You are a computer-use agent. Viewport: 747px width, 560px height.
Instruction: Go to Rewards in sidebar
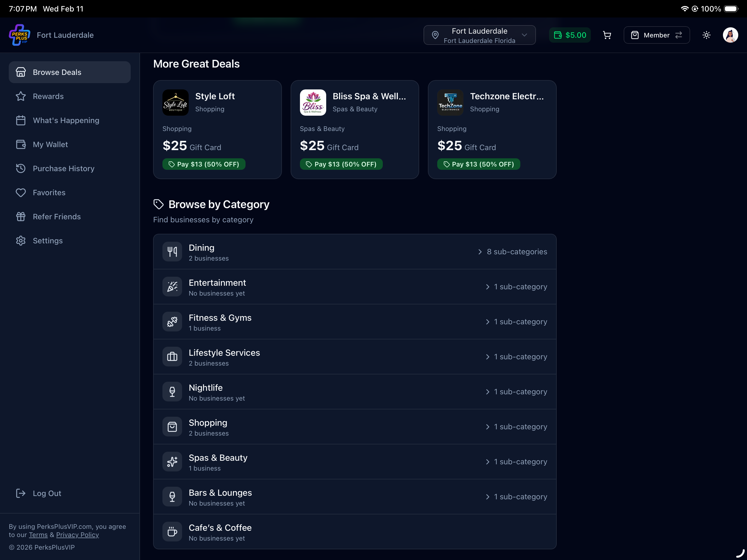pos(69,96)
